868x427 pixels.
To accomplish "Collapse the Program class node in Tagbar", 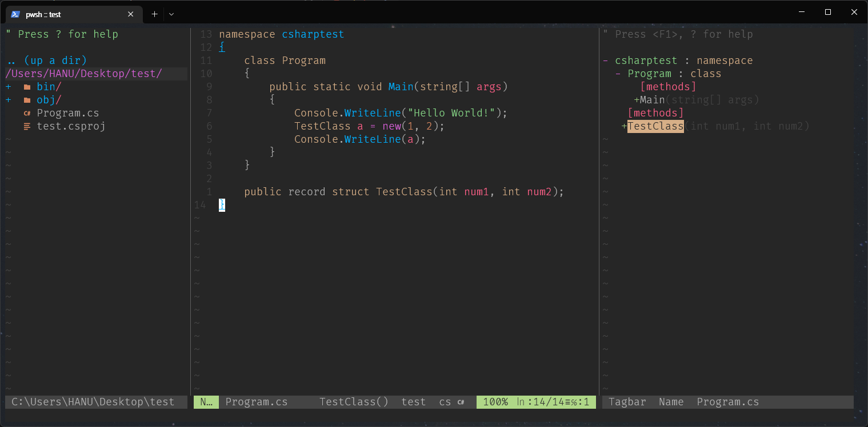I will (x=618, y=74).
